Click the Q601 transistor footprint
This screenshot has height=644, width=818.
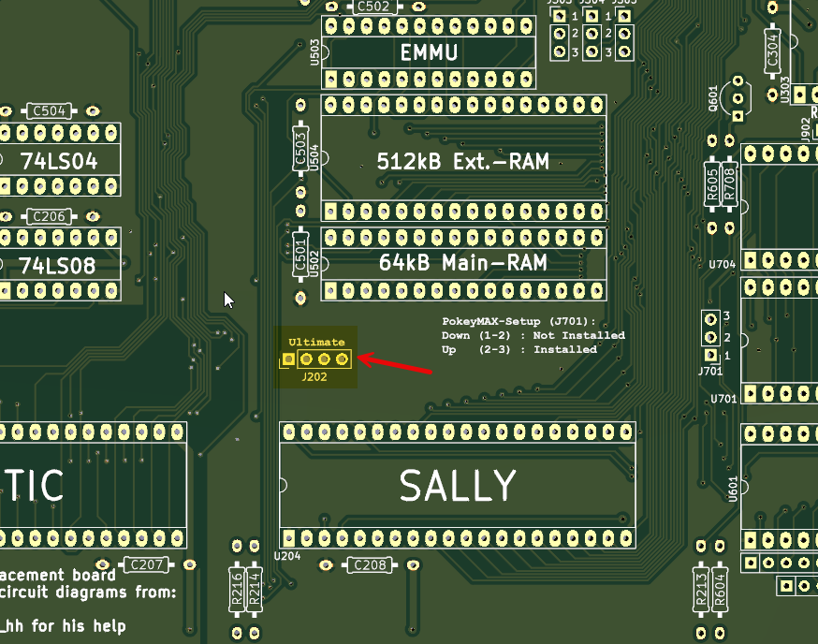(x=739, y=97)
